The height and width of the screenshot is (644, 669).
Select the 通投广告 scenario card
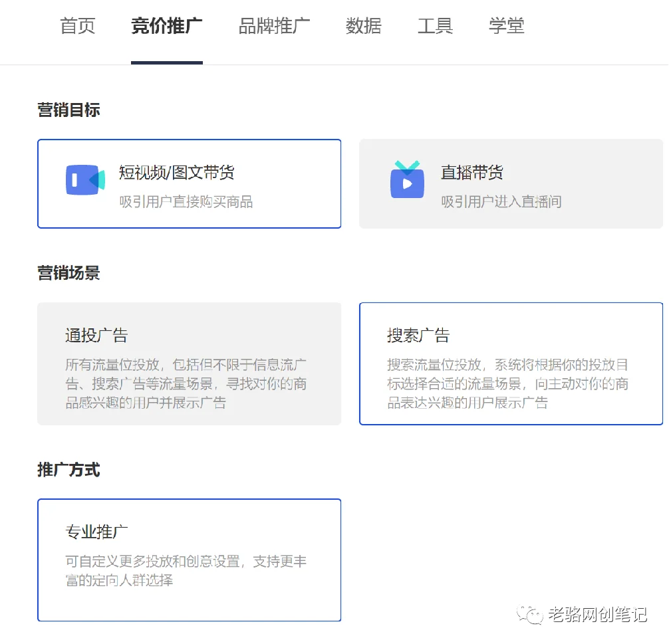pyautogui.click(x=189, y=364)
